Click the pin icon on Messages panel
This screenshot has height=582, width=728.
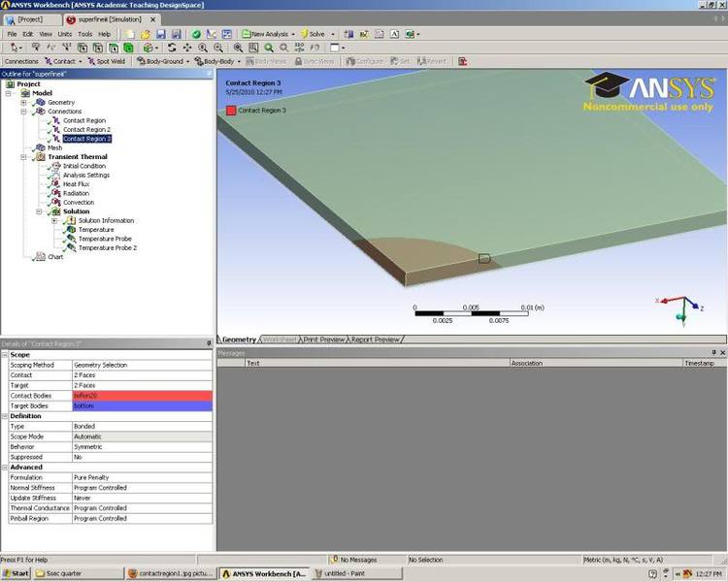[x=713, y=353]
